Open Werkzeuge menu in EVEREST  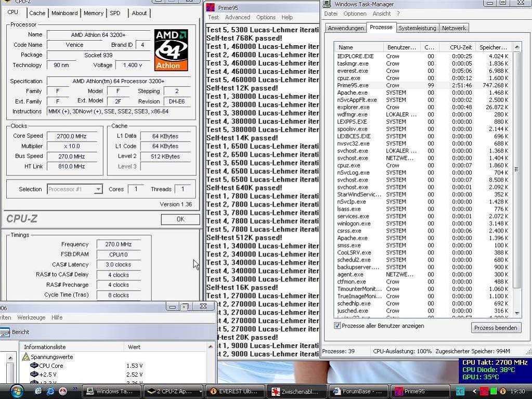tap(31, 317)
